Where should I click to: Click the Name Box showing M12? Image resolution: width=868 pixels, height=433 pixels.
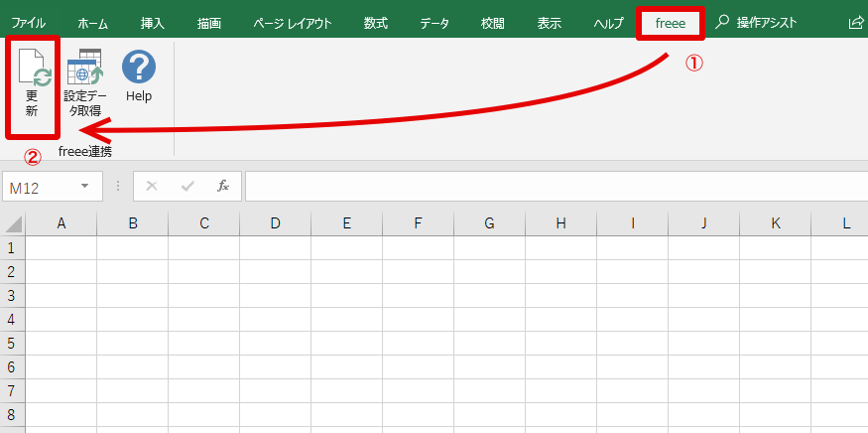click(x=53, y=187)
